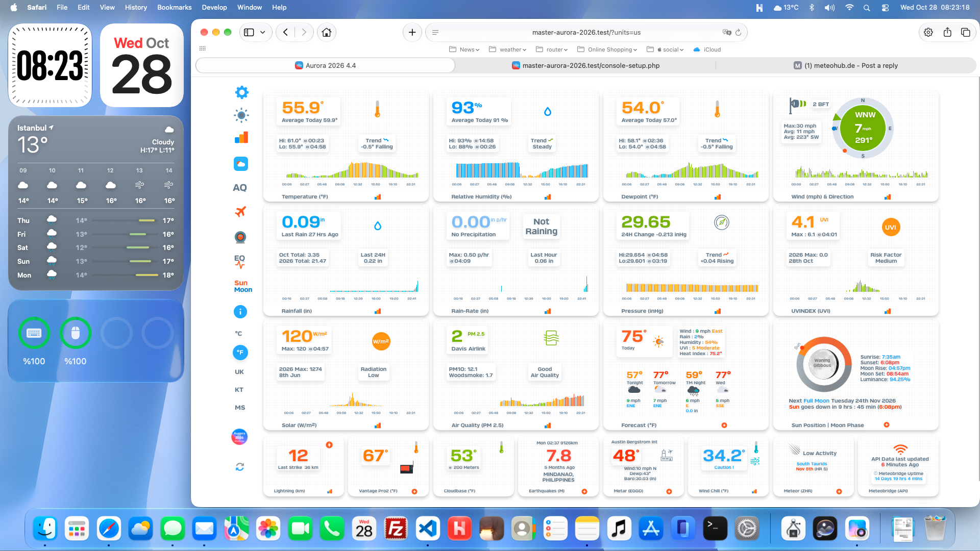The height and width of the screenshot is (551, 980).
Task: Switch to the console-setup.php tab
Action: (585, 65)
